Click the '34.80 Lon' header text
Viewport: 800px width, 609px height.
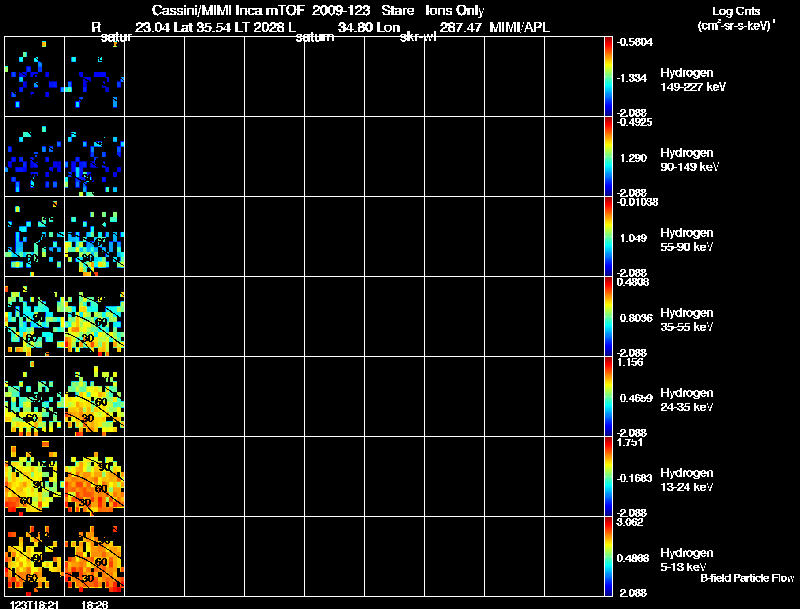pyautogui.click(x=369, y=28)
